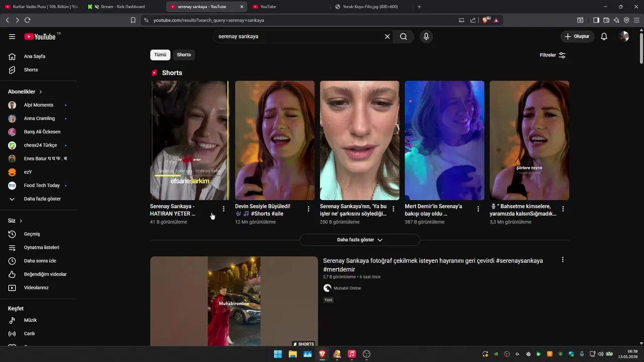Viewport: 644px width, 362px height.
Task: Open options for Ya bu işler ne short
Action: tap(393, 209)
